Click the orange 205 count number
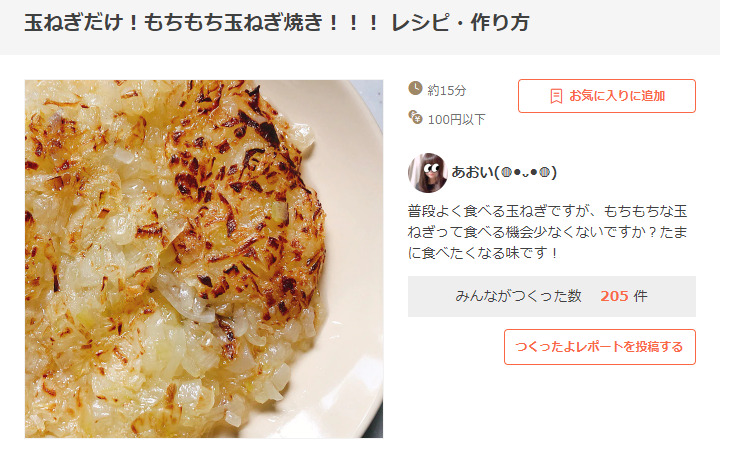The width and height of the screenshot is (736, 456). click(x=614, y=296)
